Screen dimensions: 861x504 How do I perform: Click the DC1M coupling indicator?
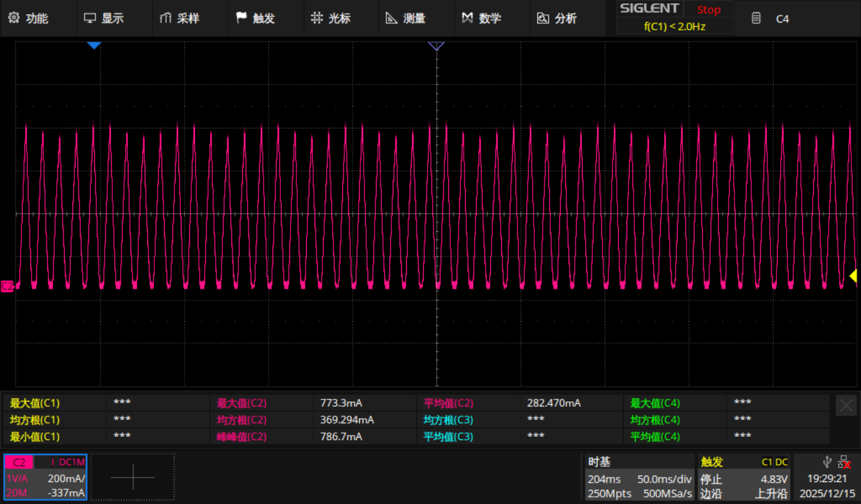pyautogui.click(x=72, y=462)
